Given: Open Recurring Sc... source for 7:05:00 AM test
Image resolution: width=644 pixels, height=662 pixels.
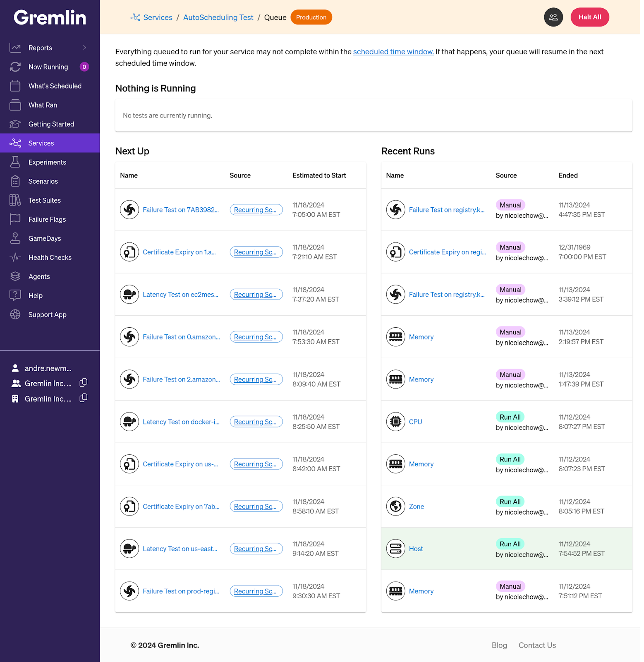Looking at the screenshot, I should coord(256,210).
